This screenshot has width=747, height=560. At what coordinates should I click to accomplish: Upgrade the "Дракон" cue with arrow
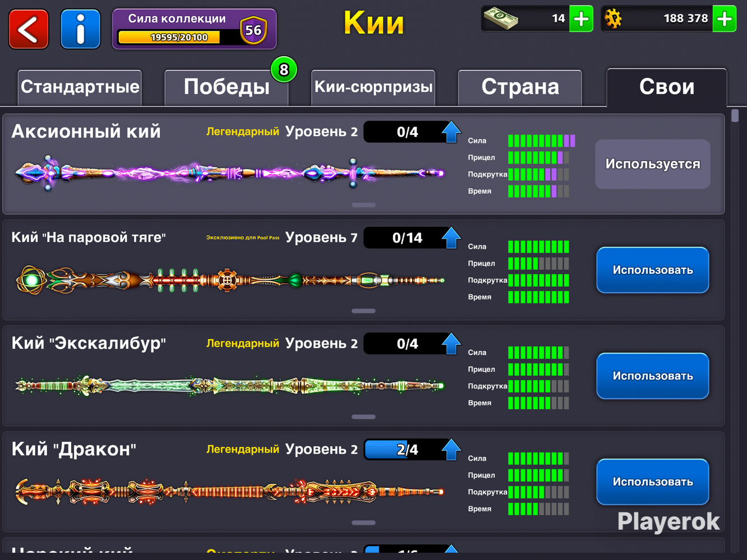[x=451, y=450]
